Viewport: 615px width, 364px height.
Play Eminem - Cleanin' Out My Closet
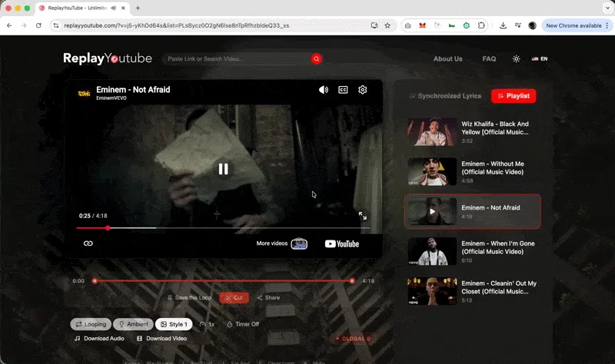(472, 291)
